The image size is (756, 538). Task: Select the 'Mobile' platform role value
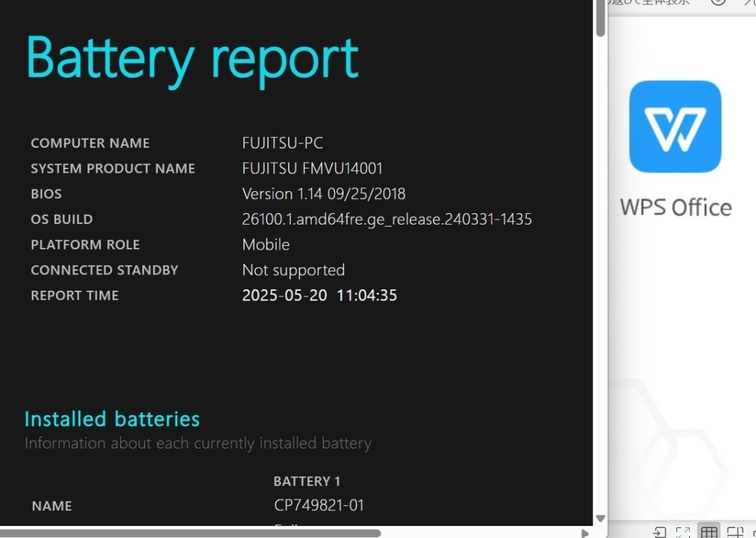tap(266, 244)
